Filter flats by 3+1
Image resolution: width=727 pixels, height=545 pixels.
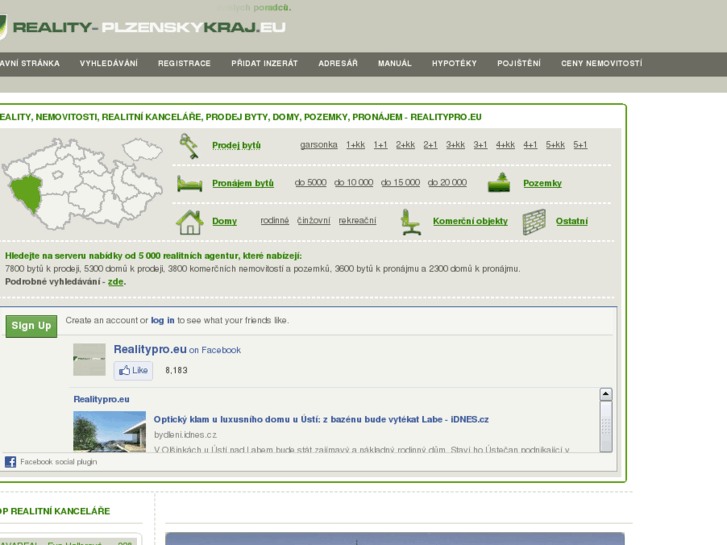(480, 145)
